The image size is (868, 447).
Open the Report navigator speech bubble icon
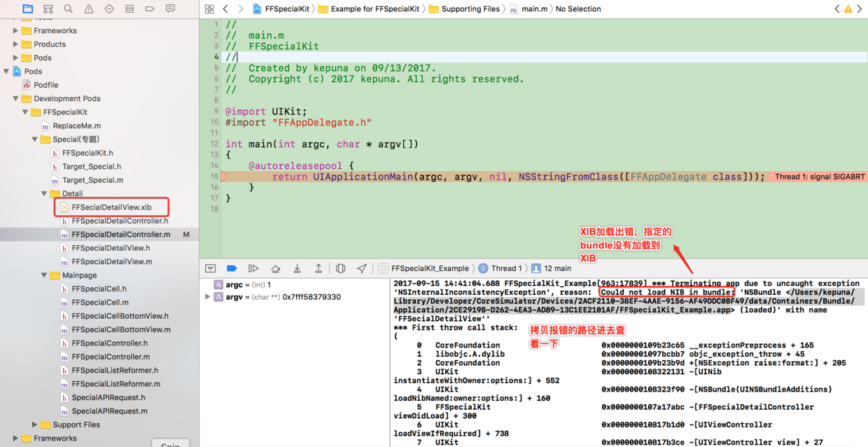pyautogui.click(x=170, y=9)
